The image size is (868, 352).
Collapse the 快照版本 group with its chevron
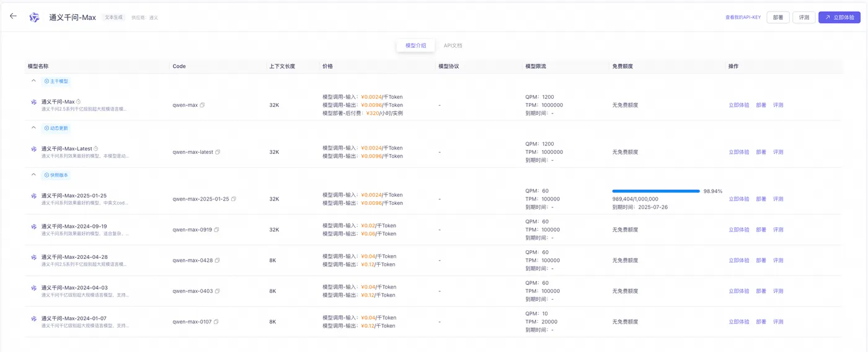[x=33, y=174]
